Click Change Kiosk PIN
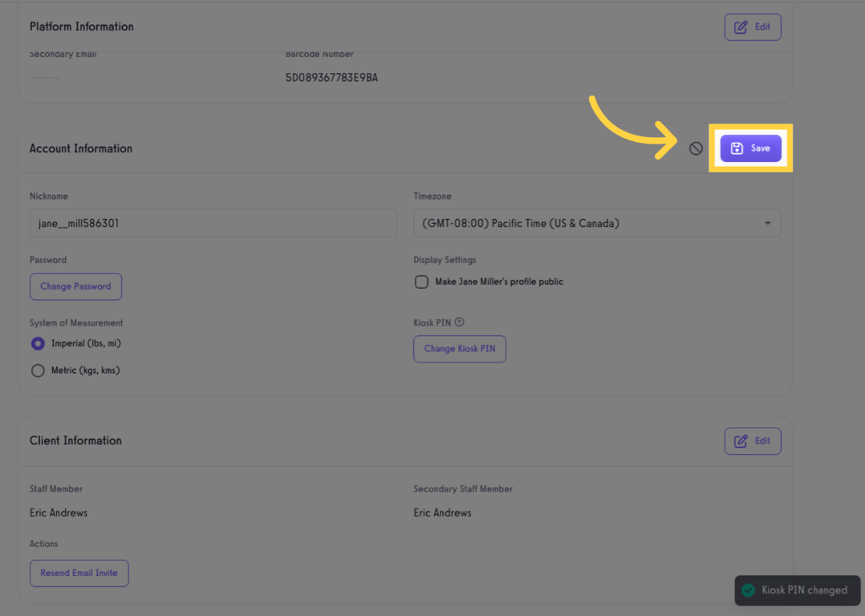865x616 pixels. pos(459,349)
